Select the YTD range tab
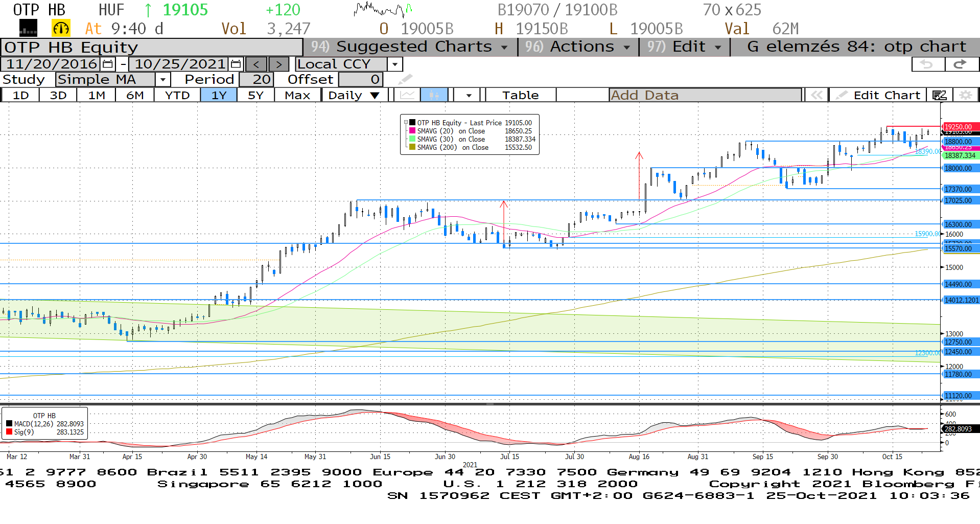980x524 pixels. pos(177,95)
